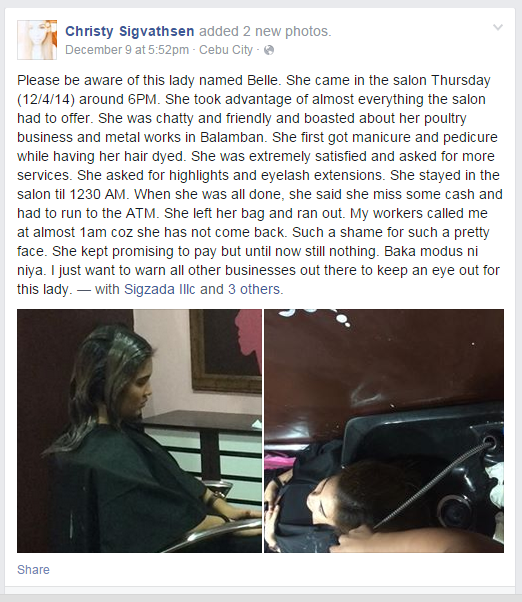Open the post options chevron menu

pyautogui.click(x=497, y=27)
